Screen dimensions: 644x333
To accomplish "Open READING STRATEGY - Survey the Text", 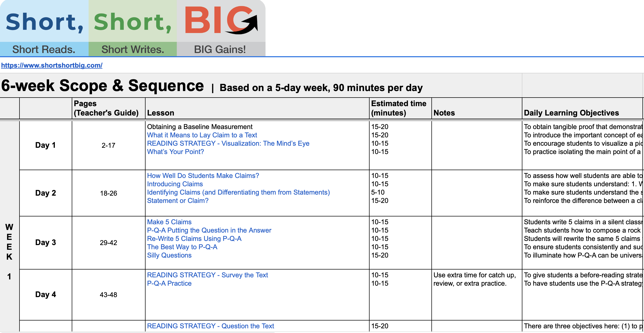I will (x=207, y=275).
